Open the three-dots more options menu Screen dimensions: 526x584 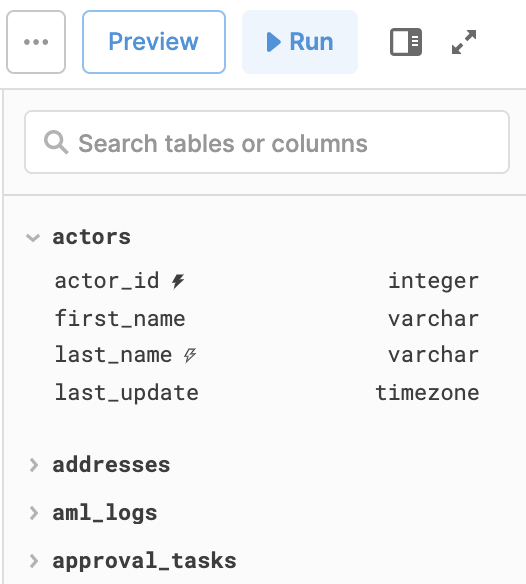click(x=36, y=42)
